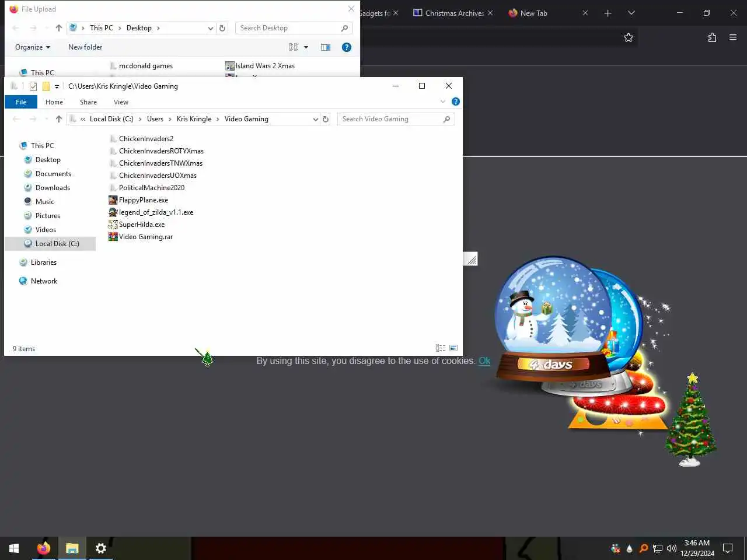Viewport: 747px width, 560px height.
Task: Click the network tray icon
Action: click(658, 548)
